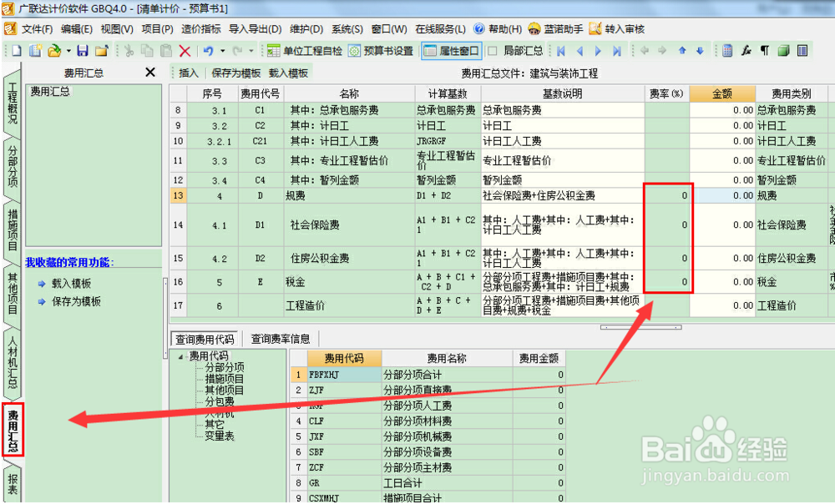The height and width of the screenshot is (504, 835).
Task: Open the dropdown arrow beside Open icon
Action: [x=68, y=51]
